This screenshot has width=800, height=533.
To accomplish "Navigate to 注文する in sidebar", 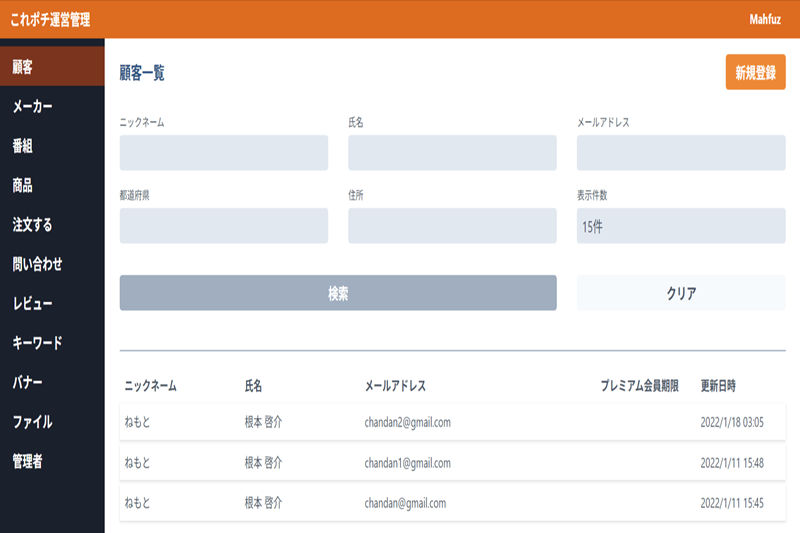I will (x=33, y=225).
